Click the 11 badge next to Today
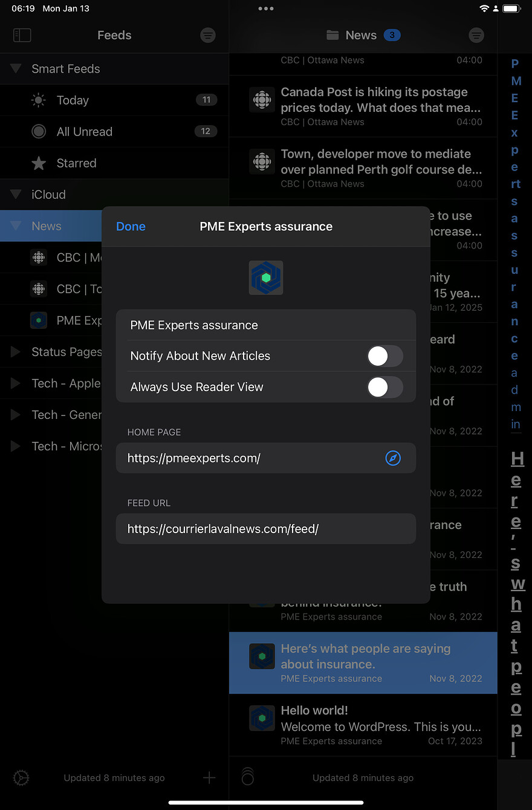The image size is (532, 810). point(206,100)
